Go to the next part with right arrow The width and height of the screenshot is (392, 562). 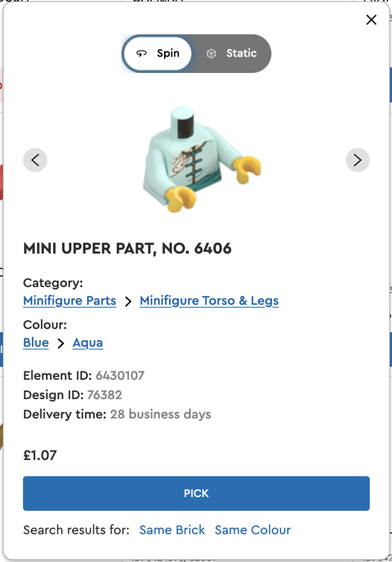(357, 160)
